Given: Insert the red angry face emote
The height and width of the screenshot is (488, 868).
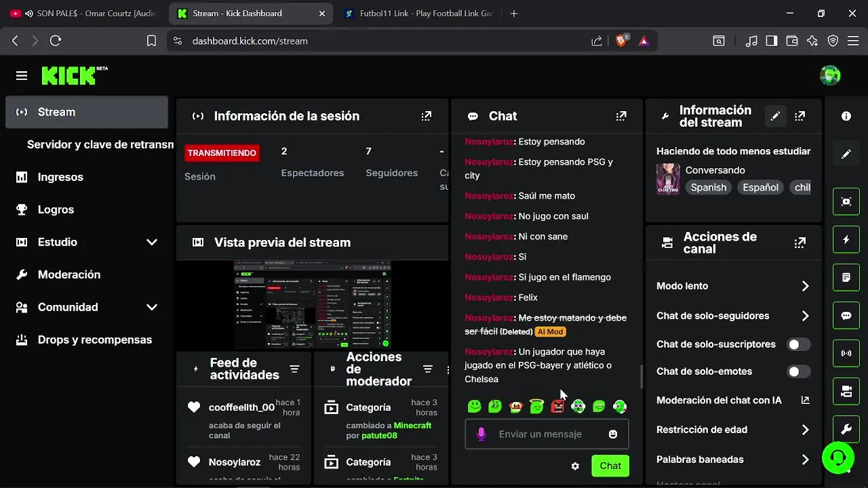Looking at the screenshot, I should (x=557, y=407).
